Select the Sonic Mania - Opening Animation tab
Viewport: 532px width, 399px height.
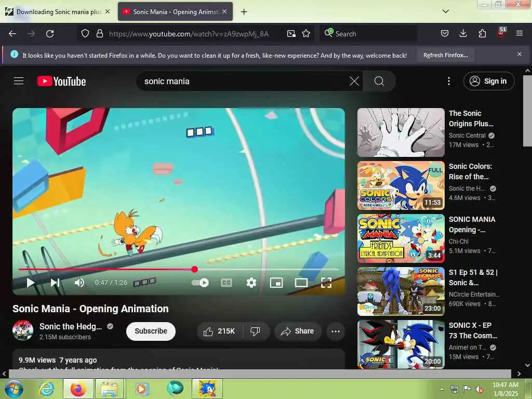tap(175, 12)
